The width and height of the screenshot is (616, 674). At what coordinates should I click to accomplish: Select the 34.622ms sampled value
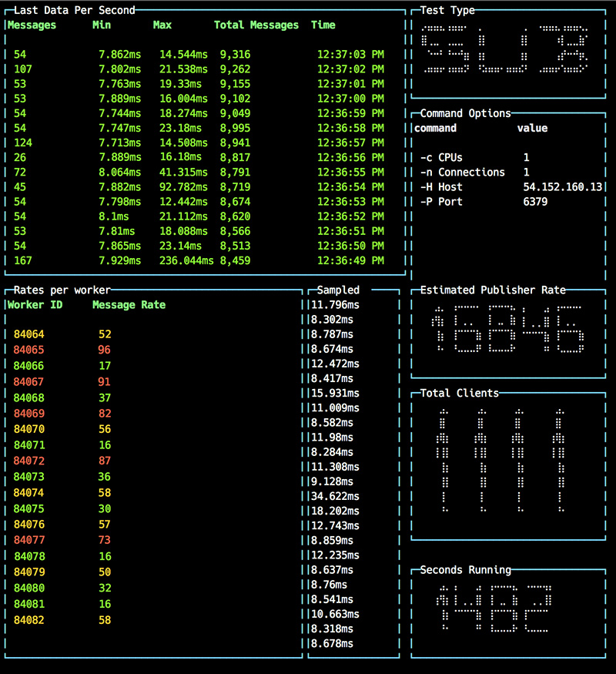335,496
